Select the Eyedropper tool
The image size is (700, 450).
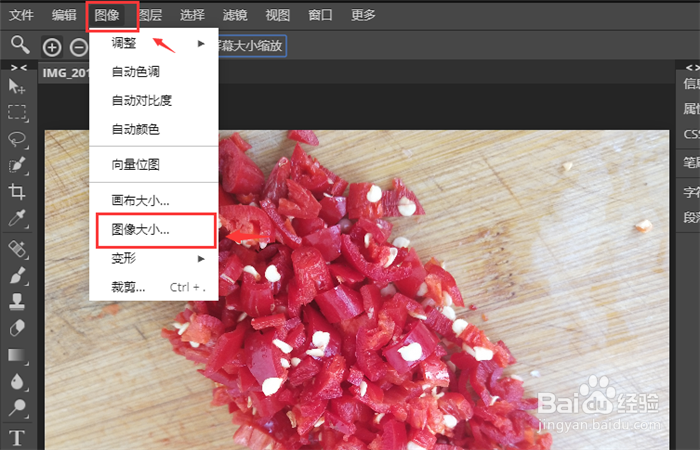coord(17,219)
